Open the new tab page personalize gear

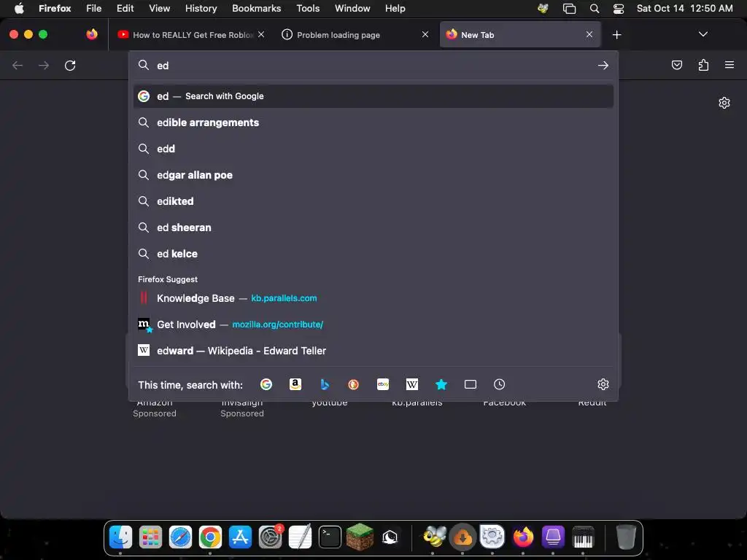point(724,103)
